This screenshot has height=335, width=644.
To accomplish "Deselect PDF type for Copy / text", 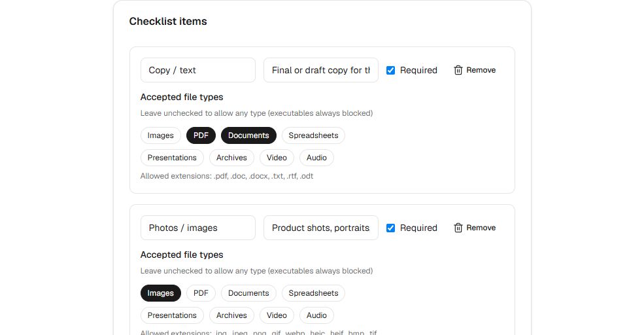I will tap(201, 135).
